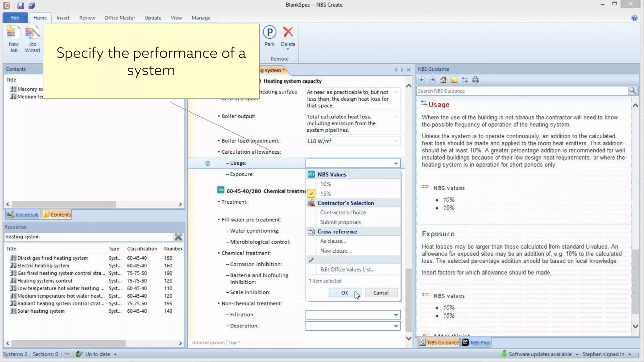This screenshot has width=644, height=362.
Task: Print the NBS Guidance
Action: [x=475, y=80]
